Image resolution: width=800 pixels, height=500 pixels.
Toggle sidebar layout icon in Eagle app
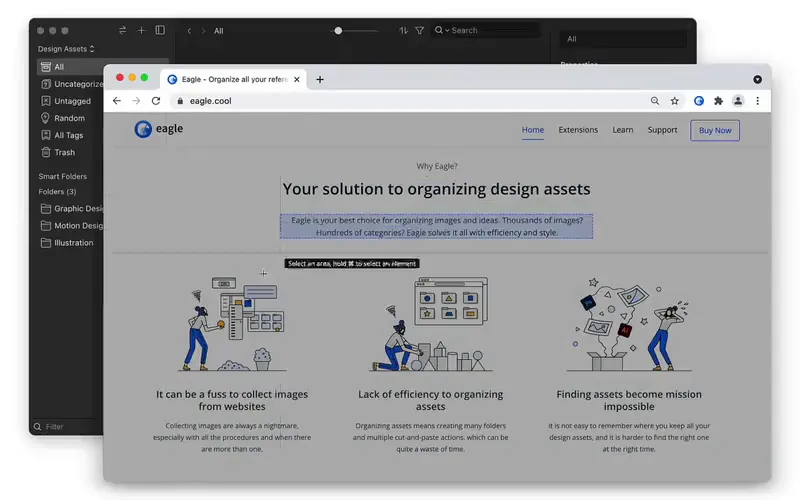(160, 31)
